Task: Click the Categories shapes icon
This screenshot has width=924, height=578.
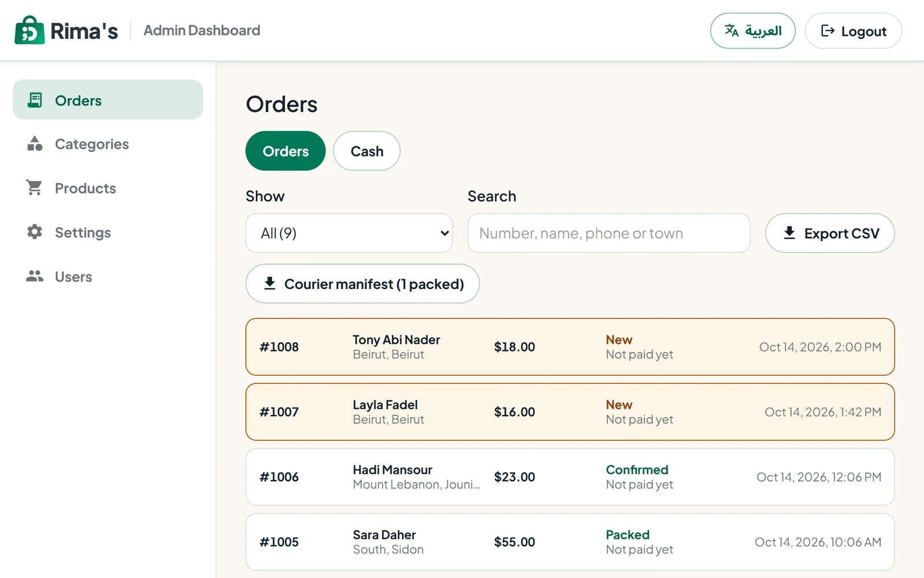Action: 35,144
